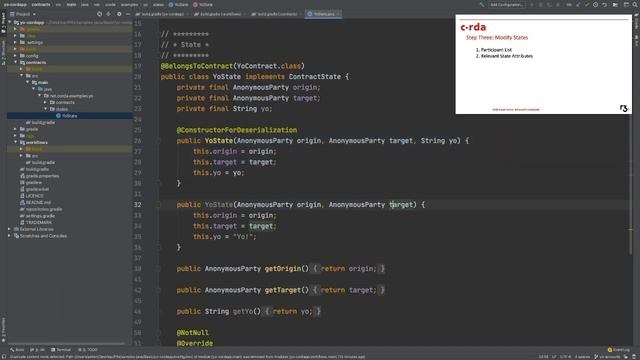This screenshot has height=360, width=640.
Task: Click the contracts breadcrumb in navigation bar
Action: pyautogui.click(x=41, y=4)
